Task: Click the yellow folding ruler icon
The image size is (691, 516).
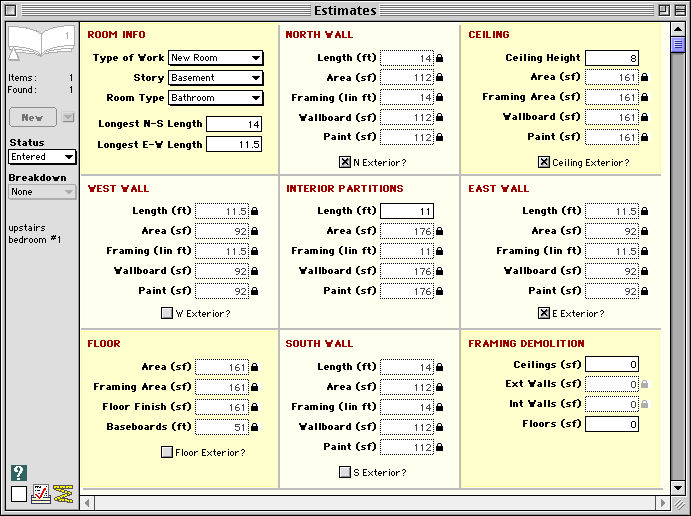Action: [x=65, y=493]
